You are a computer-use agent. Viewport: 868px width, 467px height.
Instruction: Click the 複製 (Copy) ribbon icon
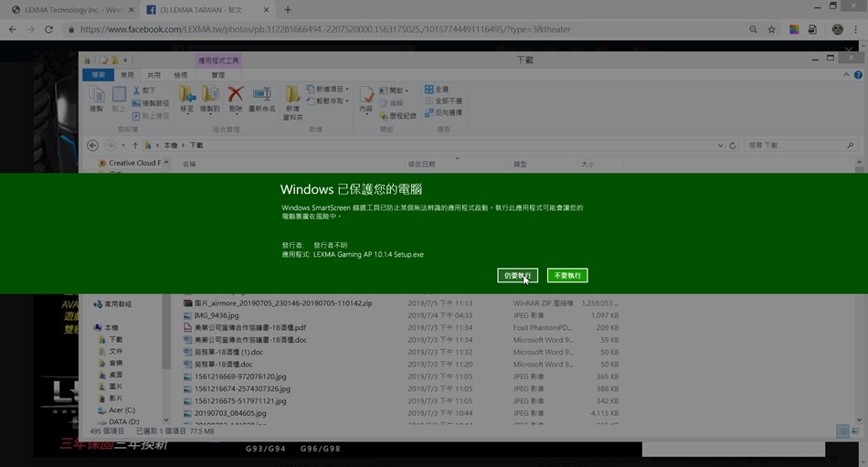[97, 100]
